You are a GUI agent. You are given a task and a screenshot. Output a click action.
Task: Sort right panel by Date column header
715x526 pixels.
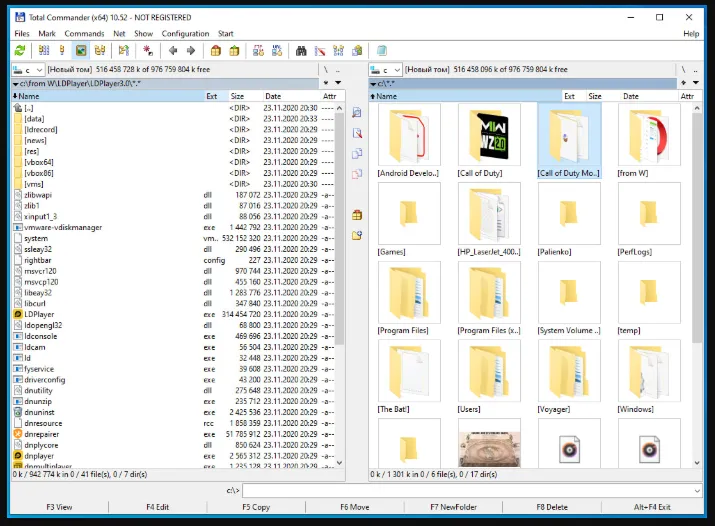click(x=649, y=96)
